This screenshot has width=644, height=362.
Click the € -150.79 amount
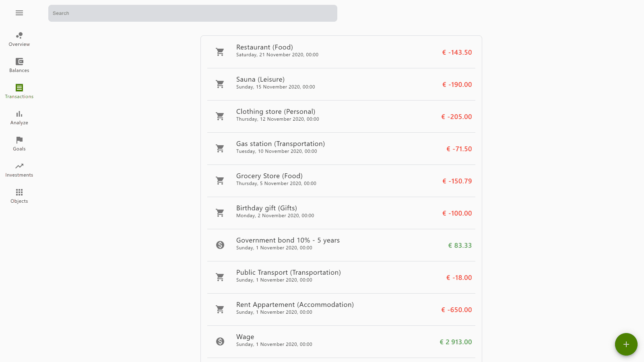click(457, 181)
